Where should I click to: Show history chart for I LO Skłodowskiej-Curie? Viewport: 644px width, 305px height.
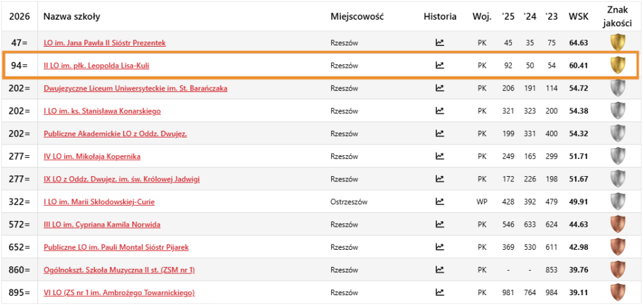(440, 202)
